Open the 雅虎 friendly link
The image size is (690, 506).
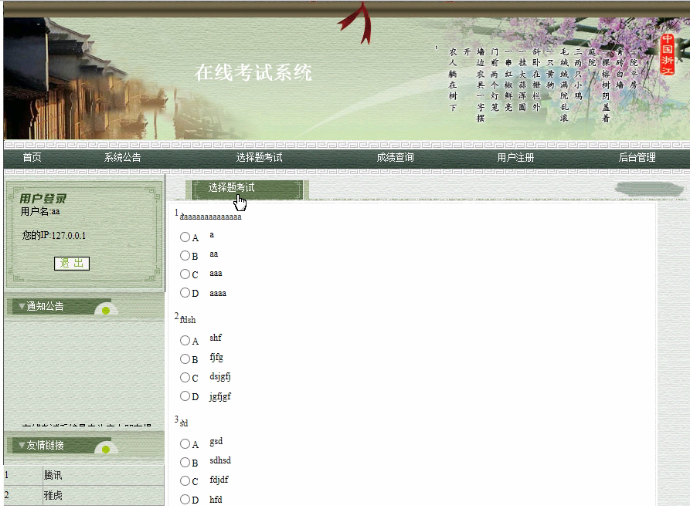click(x=53, y=495)
